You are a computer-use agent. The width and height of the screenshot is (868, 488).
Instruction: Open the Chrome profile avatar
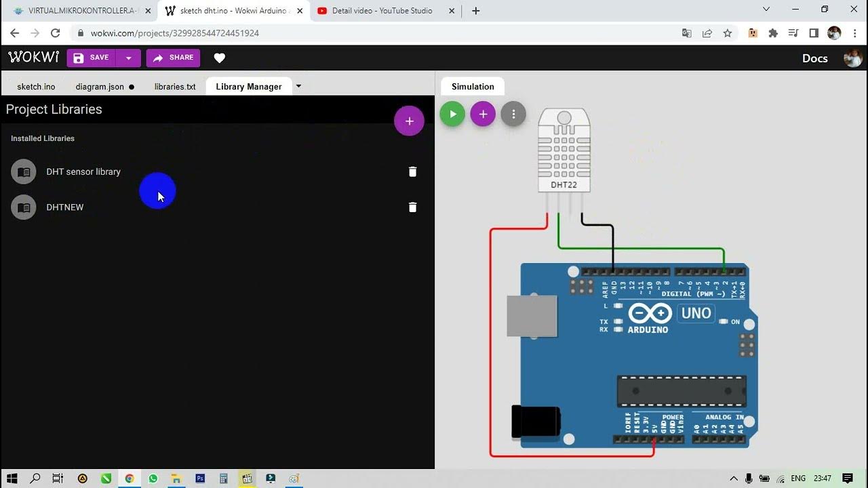pyautogui.click(x=834, y=33)
